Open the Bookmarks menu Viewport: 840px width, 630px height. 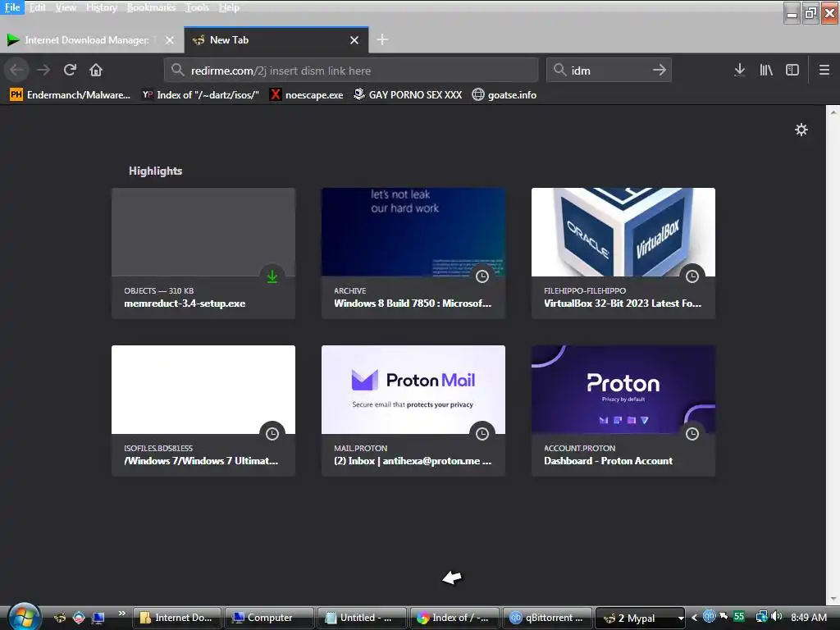(151, 7)
